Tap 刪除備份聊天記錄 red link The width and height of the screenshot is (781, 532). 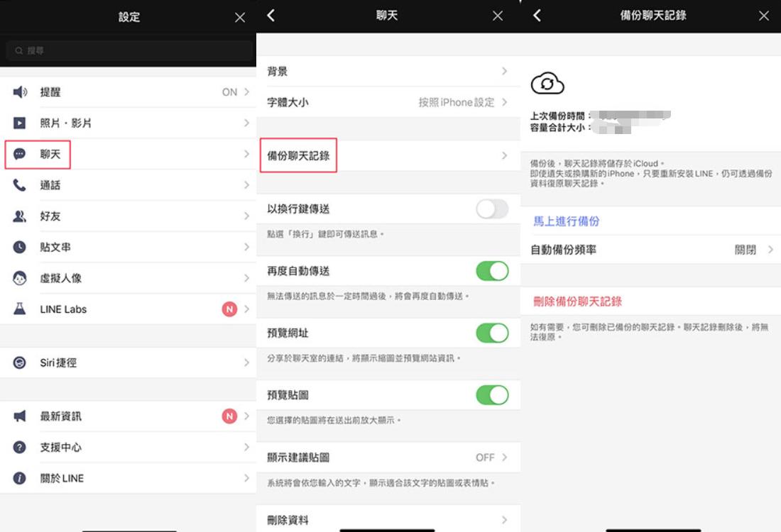577,301
